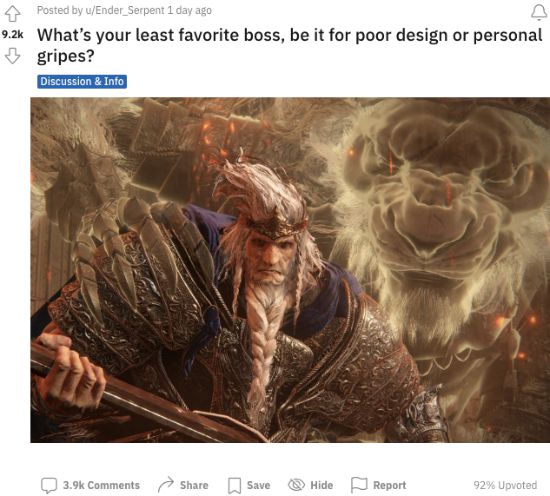Click the 92% Upvoted indicator
550x496 pixels.
coord(505,485)
